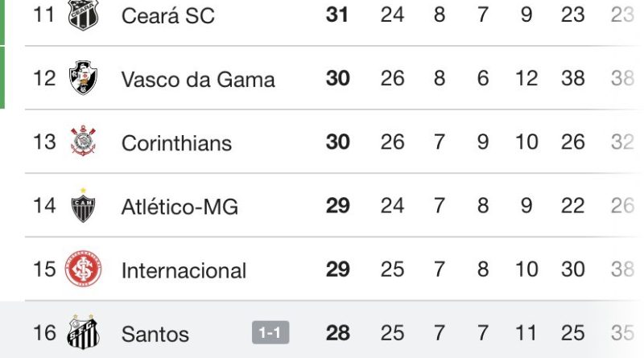The width and height of the screenshot is (644, 358).
Task: Click position number 14 in standings
Action: click(x=44, y=206)
